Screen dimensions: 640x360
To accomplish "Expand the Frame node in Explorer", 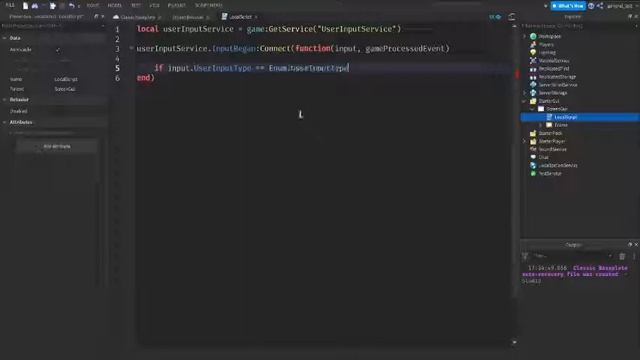I will pyautogui.click(x=541, y=125).
